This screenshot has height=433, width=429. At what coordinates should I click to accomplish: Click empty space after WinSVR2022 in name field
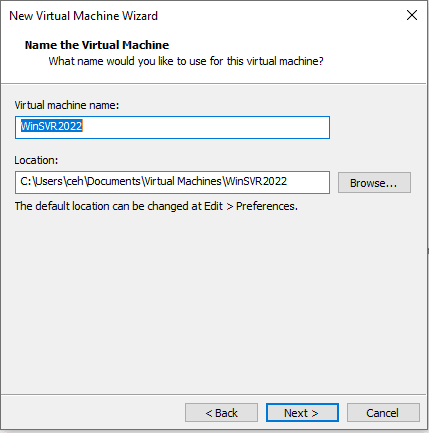pyautogui.click(x=206, y=127)
